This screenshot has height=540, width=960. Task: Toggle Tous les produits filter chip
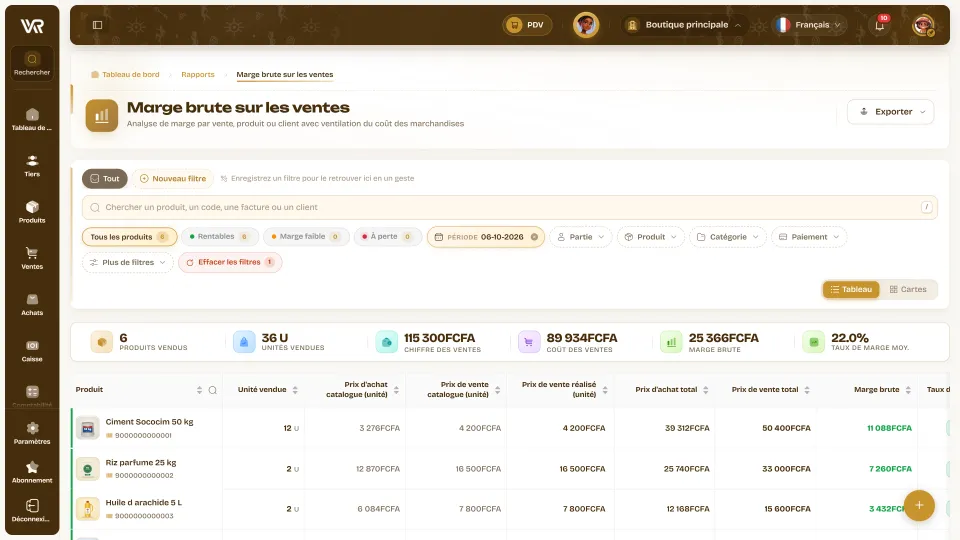(x=129, y=237)
